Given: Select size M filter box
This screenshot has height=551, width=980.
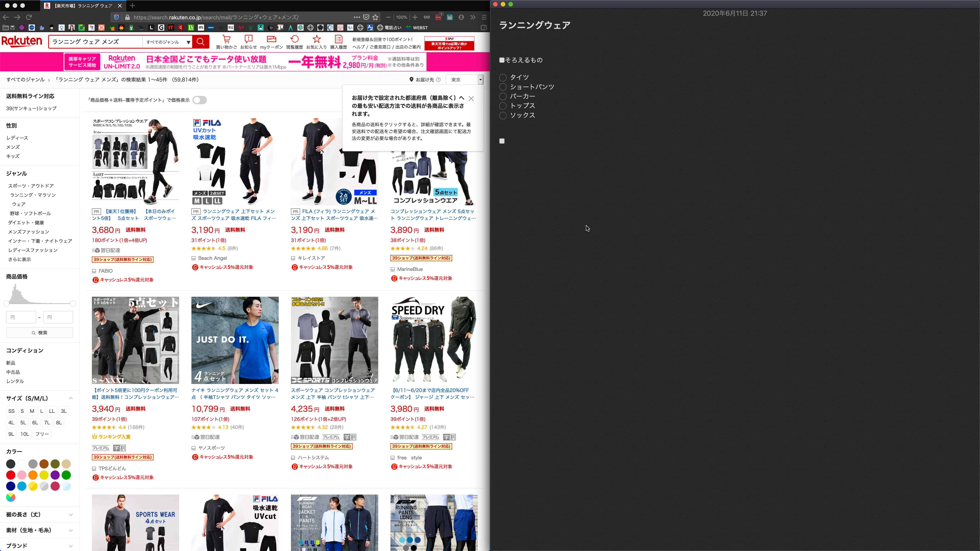Looking at the screenshot, I should click(x=32, y=411).
